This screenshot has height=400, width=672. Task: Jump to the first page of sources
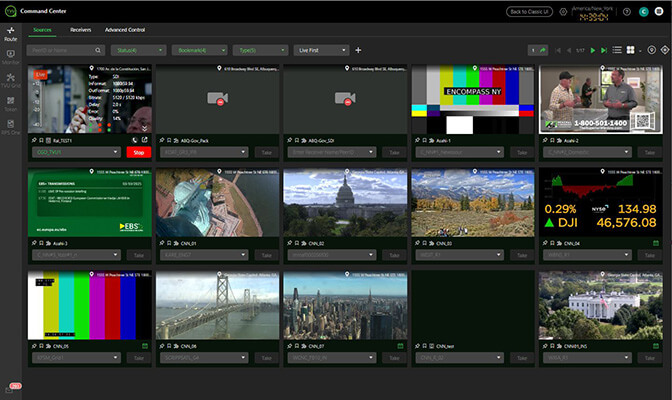coord(558,51)
